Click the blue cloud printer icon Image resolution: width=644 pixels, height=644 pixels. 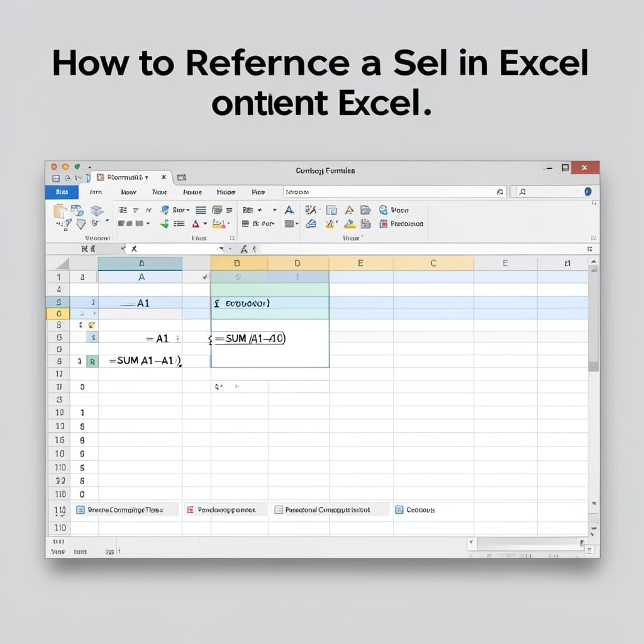click(x=311, y=223)
